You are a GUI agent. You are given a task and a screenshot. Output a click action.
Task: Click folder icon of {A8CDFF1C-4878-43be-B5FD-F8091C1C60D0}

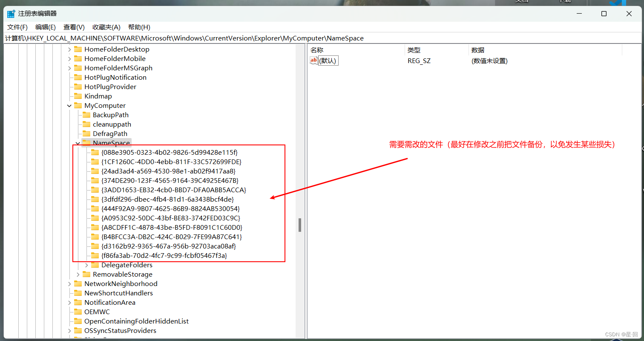(95, 227)
